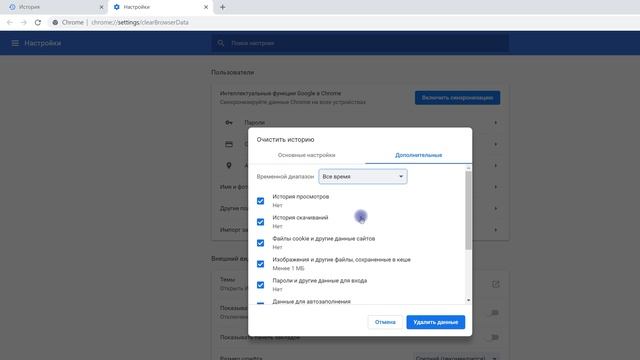Open the Settings hamburger menu icon
Viewport: 640px width, 360px height.
[x=15, y=43]
